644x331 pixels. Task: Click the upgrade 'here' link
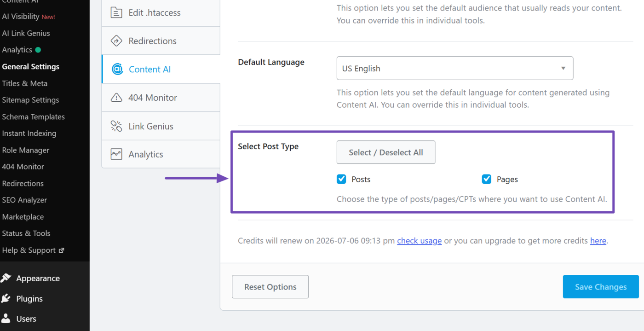click(598, 241)
